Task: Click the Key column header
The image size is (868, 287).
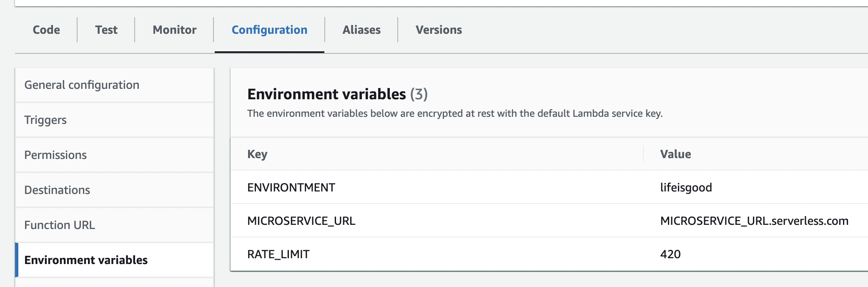Action: pos(257,154)
